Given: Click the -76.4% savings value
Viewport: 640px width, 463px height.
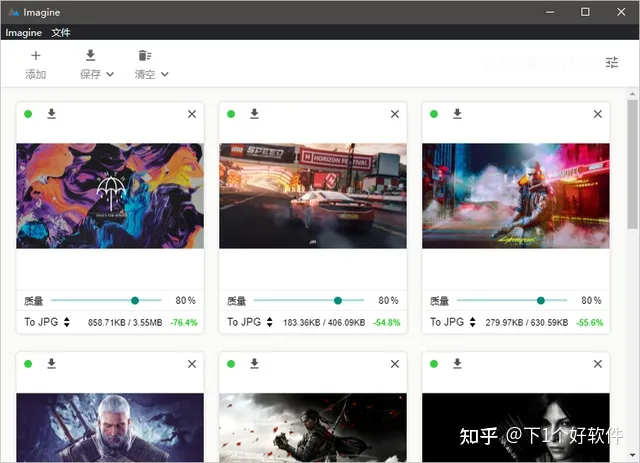Looking at the screenshot, I should 184,323.
